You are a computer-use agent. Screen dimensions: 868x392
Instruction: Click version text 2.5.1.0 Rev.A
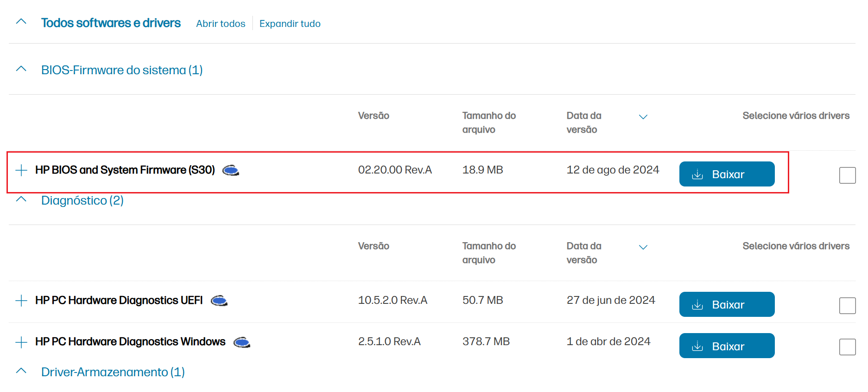[x=389, y=341]
